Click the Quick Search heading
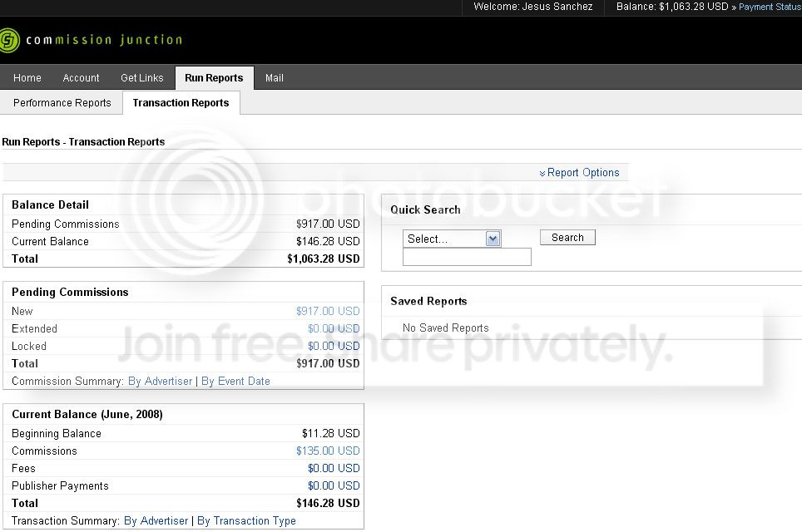Screen dimensions: 802x532 pyautogui.click(x=426, y=209)
